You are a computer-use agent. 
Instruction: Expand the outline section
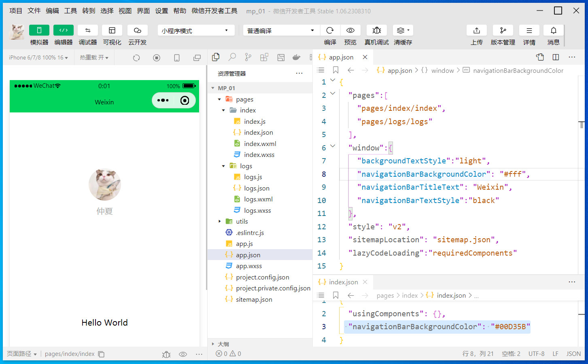(213, 344)
